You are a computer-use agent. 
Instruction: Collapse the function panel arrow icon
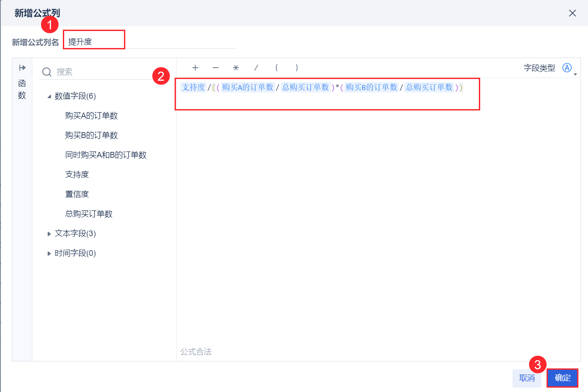point(22,68)
